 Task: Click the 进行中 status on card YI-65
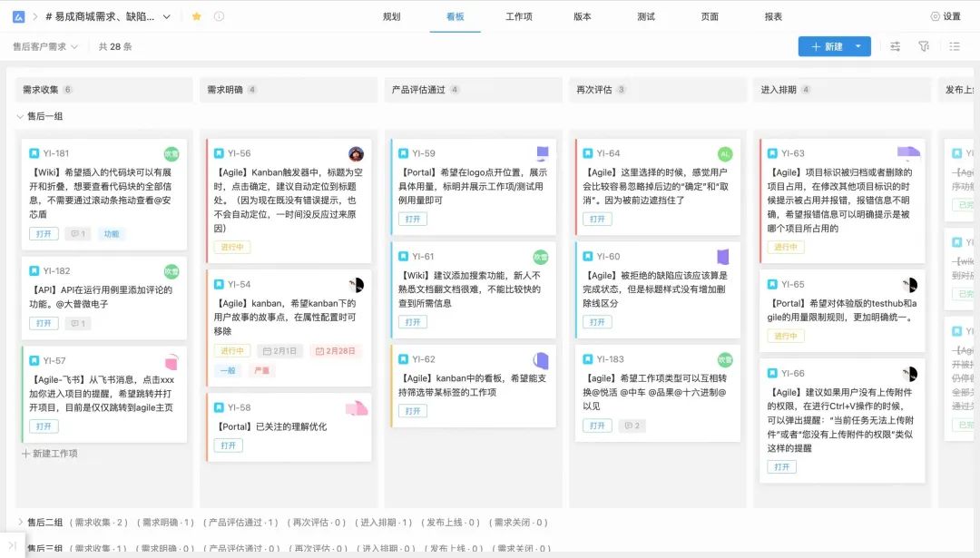click(x=786, y=337)
